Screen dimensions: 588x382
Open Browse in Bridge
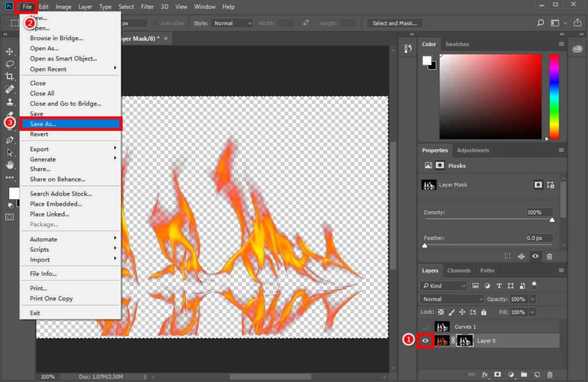click(56, 38)
